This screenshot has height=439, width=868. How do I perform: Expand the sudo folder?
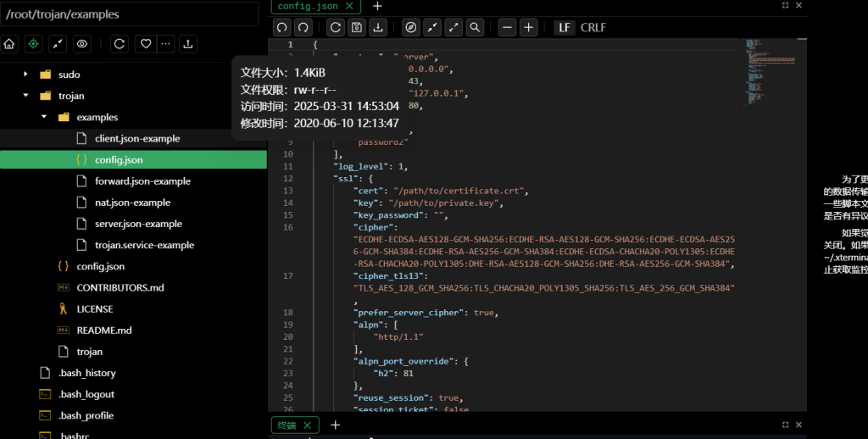[x=25, y=75]
